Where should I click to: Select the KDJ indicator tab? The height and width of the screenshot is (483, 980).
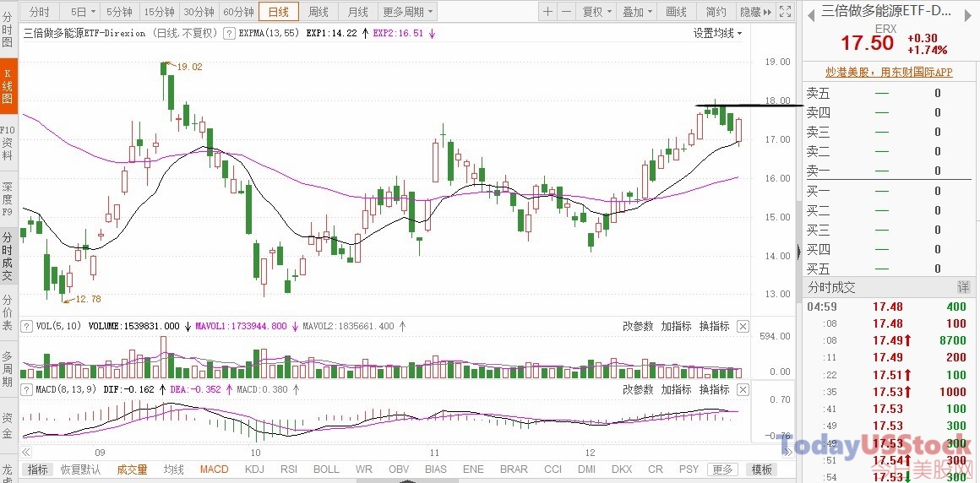tap(254, 469)
